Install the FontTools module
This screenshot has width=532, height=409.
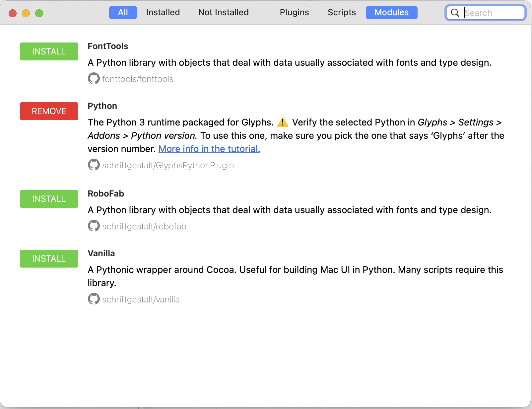click(x=49, y=51)
